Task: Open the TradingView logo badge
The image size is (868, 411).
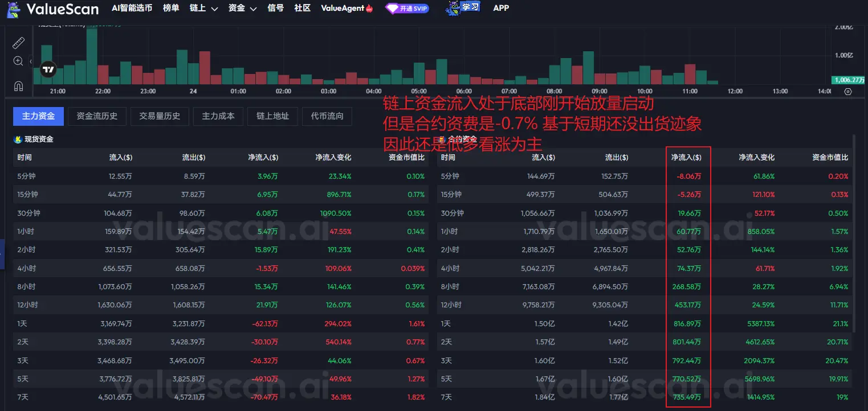Action: 48,70
